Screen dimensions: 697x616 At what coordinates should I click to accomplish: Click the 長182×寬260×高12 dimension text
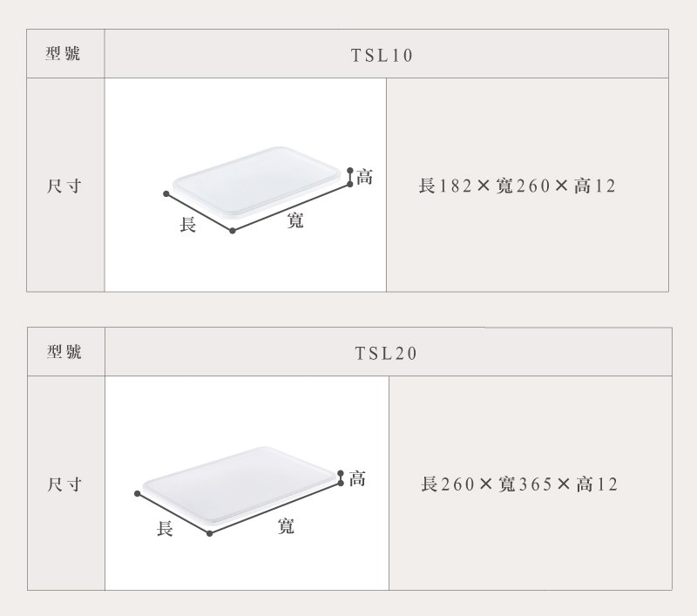518,186
